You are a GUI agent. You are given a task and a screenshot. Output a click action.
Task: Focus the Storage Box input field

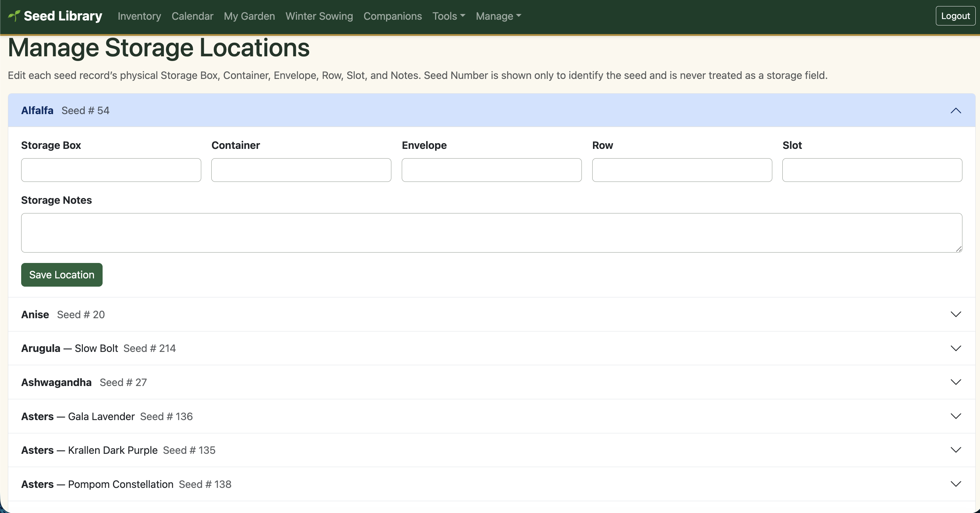111,170
